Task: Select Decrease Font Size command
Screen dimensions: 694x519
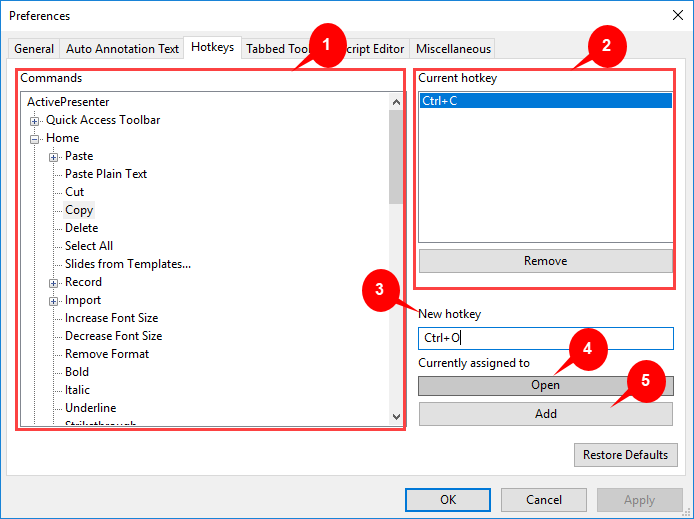Action: coord(114,336)
